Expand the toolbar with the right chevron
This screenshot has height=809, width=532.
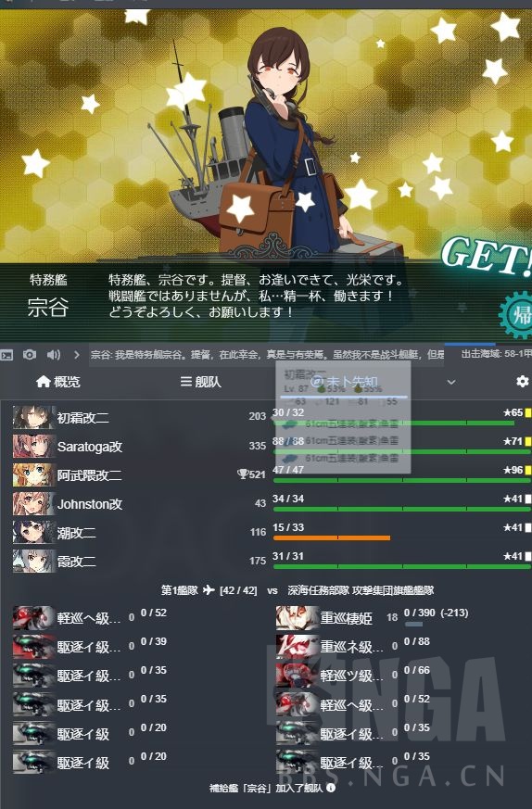(77, 354)
